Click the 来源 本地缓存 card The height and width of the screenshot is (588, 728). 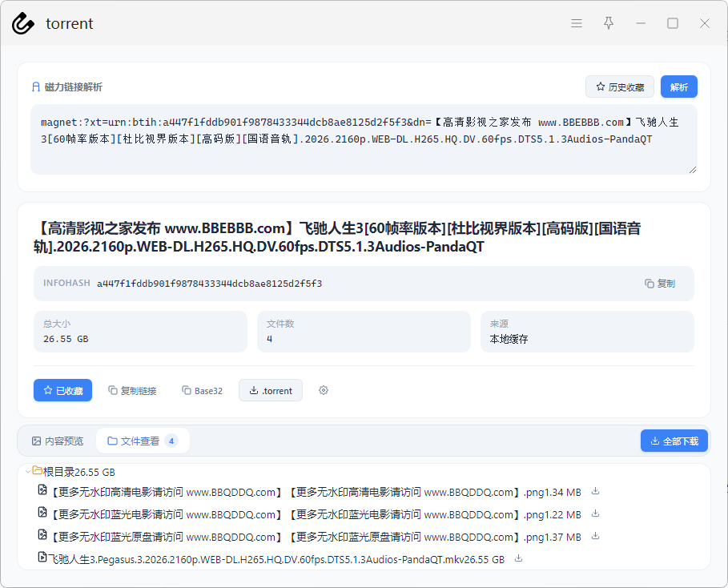pyautogui.click(x=587, y=332)
